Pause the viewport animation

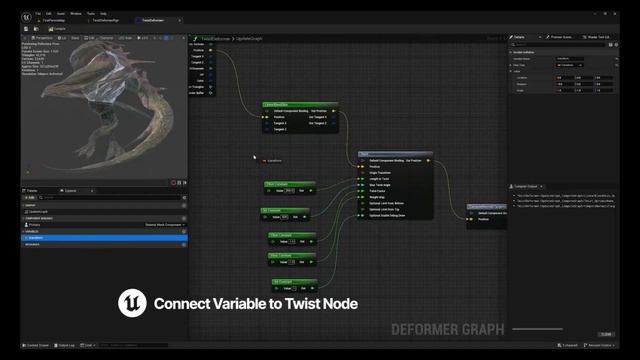click(179, 182)
